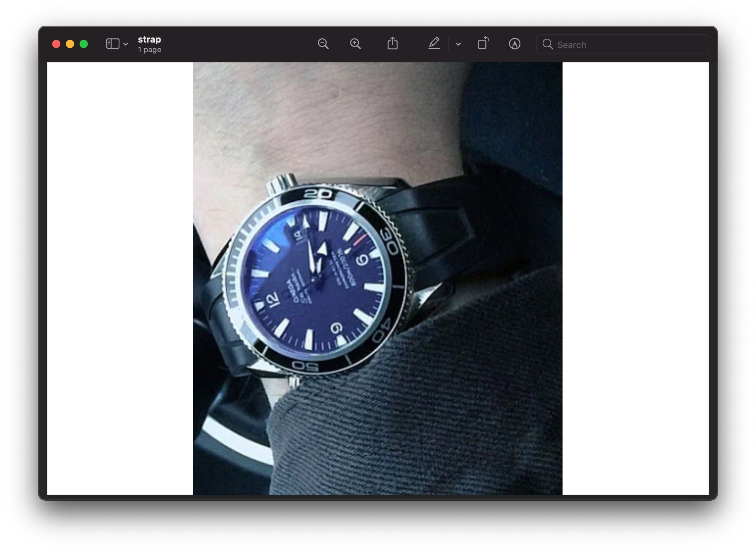Click the white margin left of image
The width and height of the screenshot is (756, 551).
(120, 274)
